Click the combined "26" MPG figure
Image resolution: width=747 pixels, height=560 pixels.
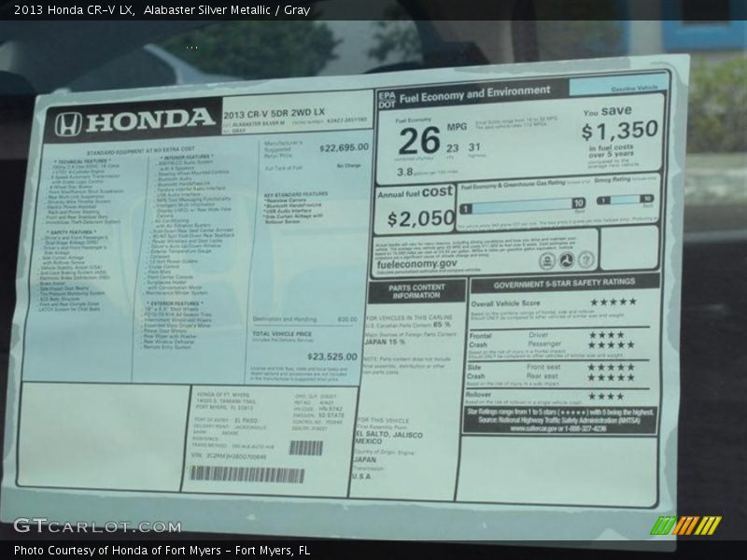[419, 141]
